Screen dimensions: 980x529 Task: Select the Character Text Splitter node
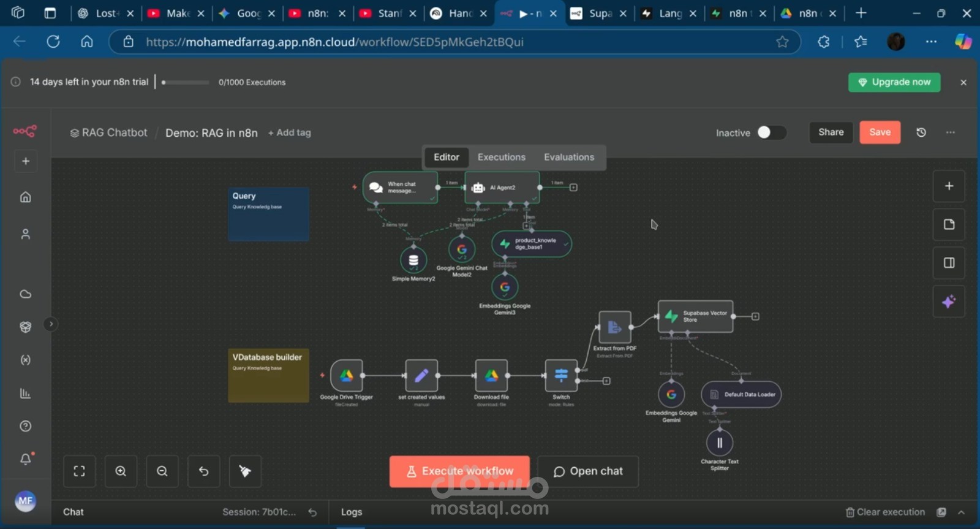[720, 443]
